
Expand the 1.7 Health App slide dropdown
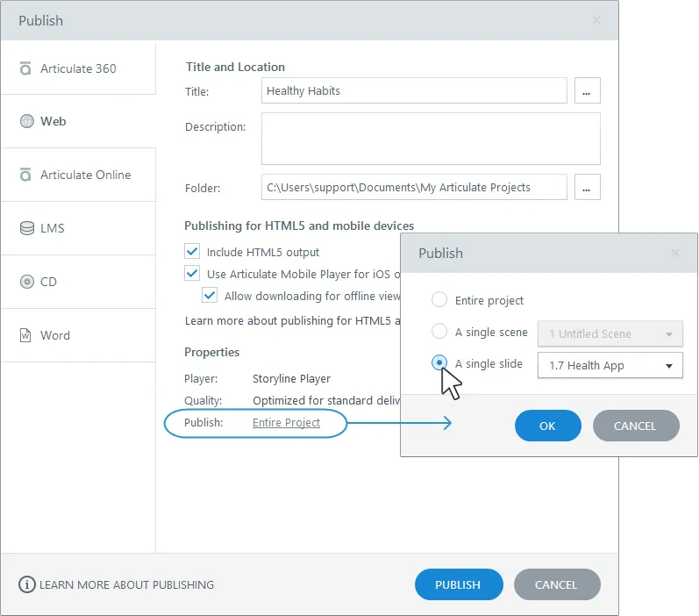pos(610,365)
